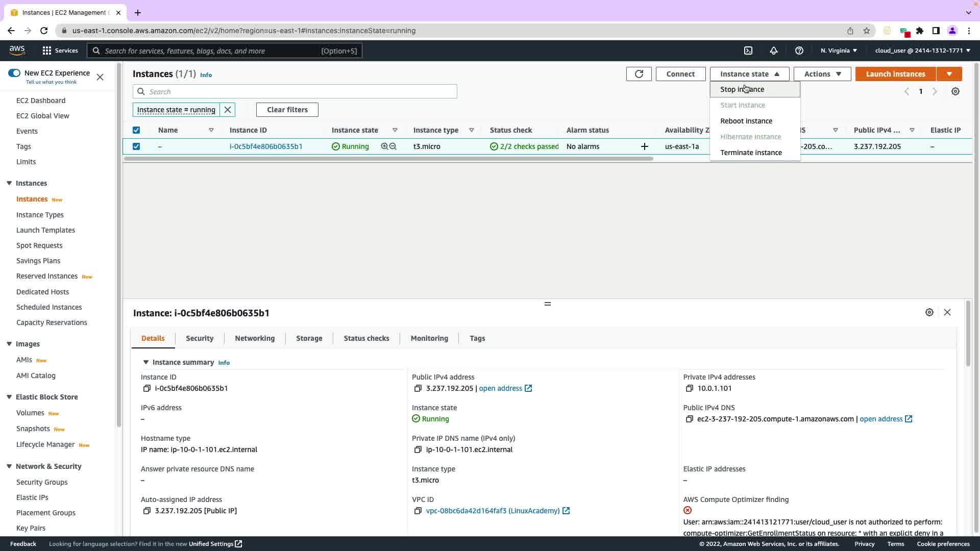980x551 pixels.
Task: Click the instances search field
Action: point(301,92)
